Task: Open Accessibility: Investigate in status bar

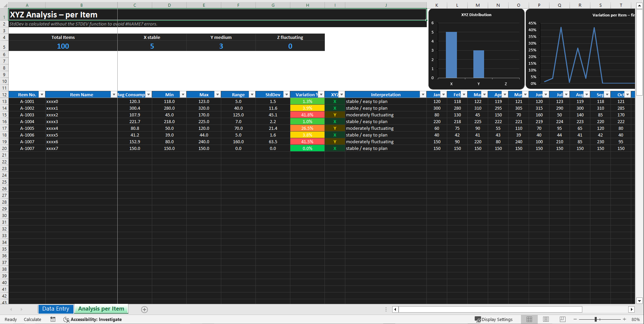Action: point(93,319)
